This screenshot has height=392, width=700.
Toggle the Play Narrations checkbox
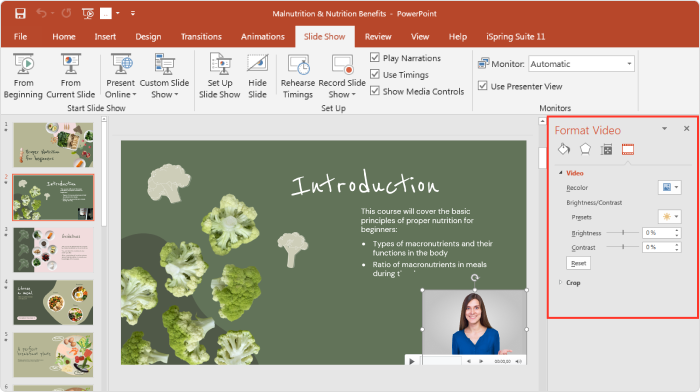click(x=375, y=58)
